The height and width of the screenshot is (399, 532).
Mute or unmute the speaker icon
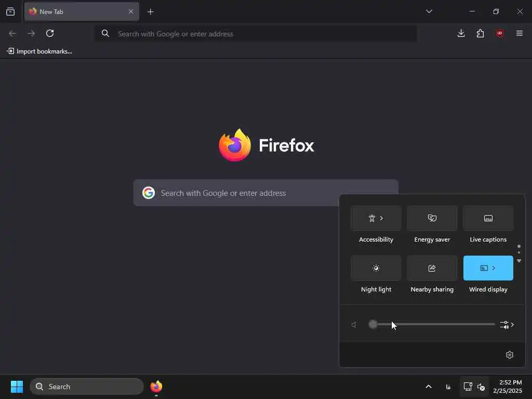pos(354,325)
